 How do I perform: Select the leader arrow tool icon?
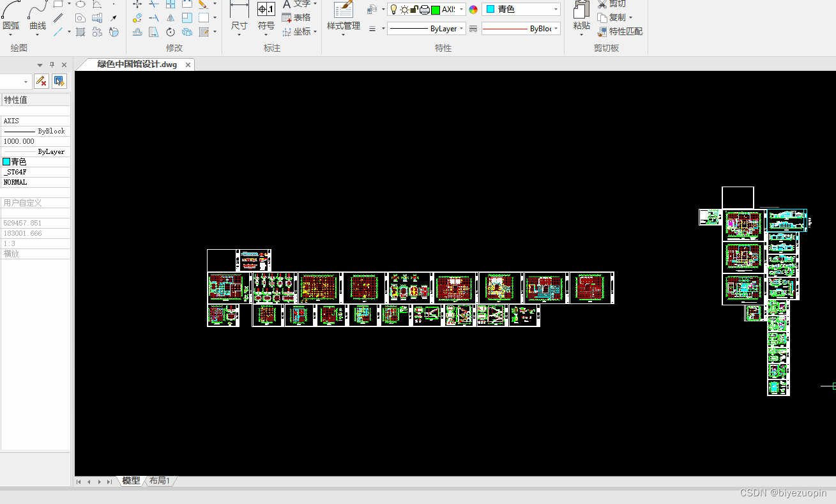tap(114, 18)
